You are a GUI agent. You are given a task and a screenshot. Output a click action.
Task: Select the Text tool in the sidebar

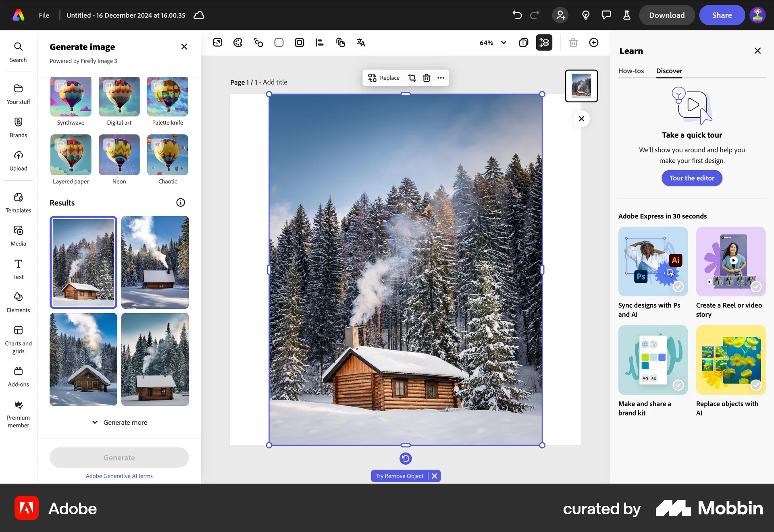tap(18, 269)
